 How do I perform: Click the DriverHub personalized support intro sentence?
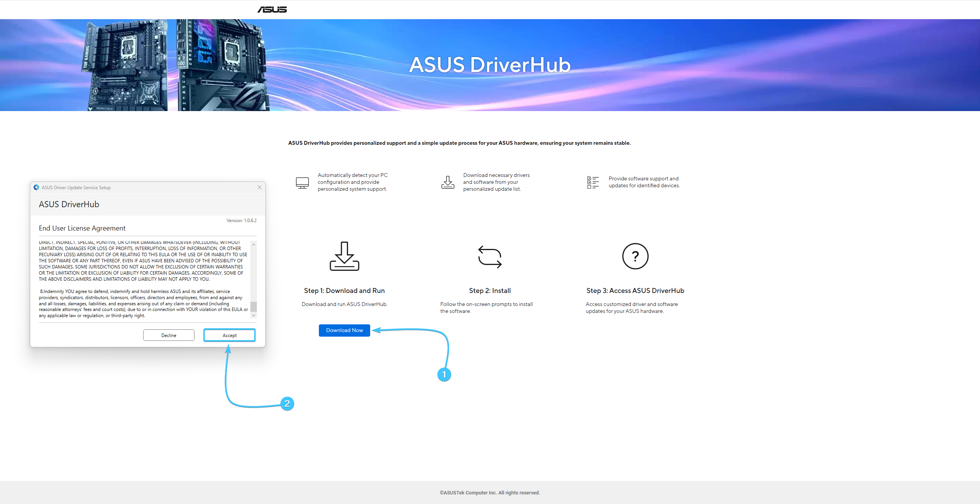pos(459,143)
